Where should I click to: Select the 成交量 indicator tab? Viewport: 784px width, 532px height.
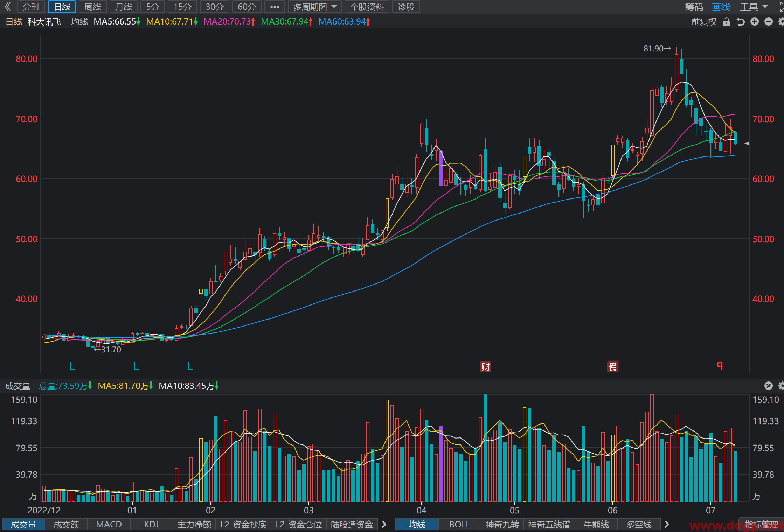23,525
